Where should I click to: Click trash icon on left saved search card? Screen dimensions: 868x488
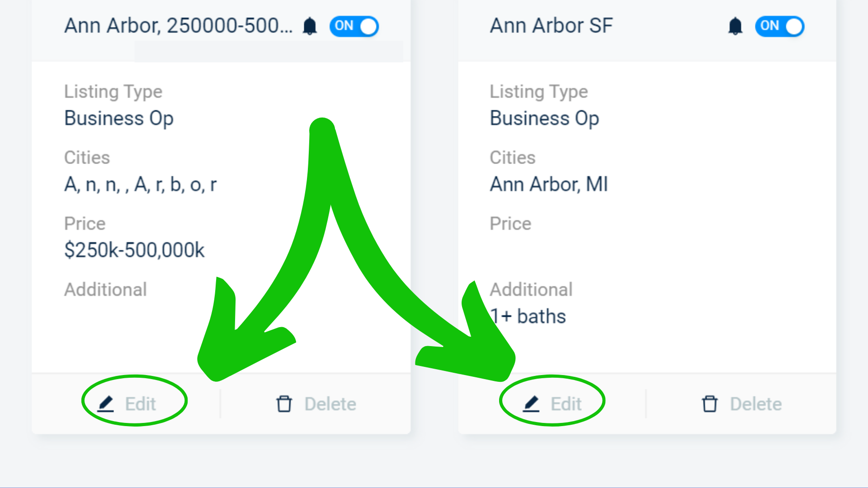284,404
